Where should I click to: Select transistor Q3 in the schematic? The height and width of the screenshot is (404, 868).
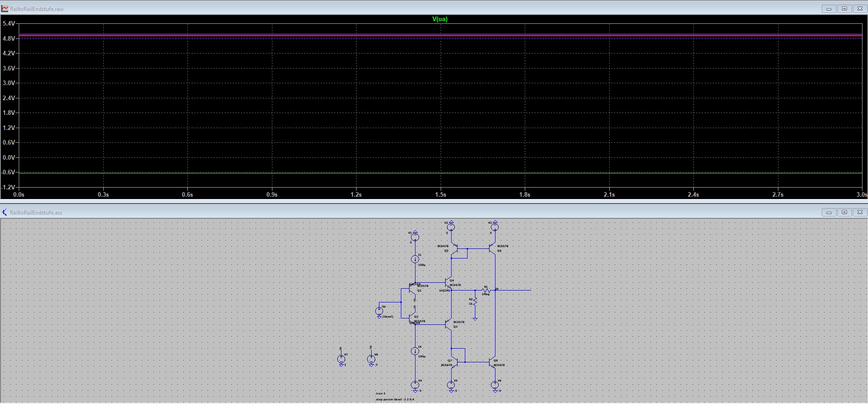click(449, 324)
